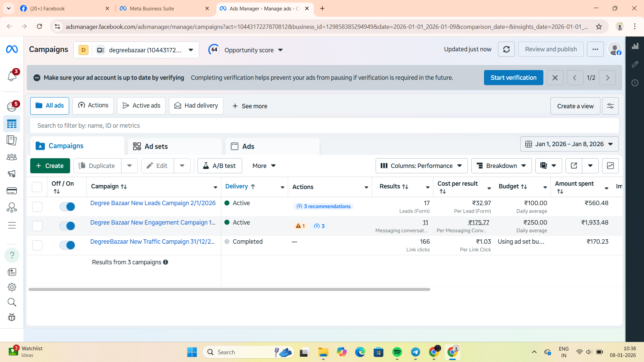Screen dimensions: 644x362
Task: Open the charts view icon button
Action: click(610, 166)
